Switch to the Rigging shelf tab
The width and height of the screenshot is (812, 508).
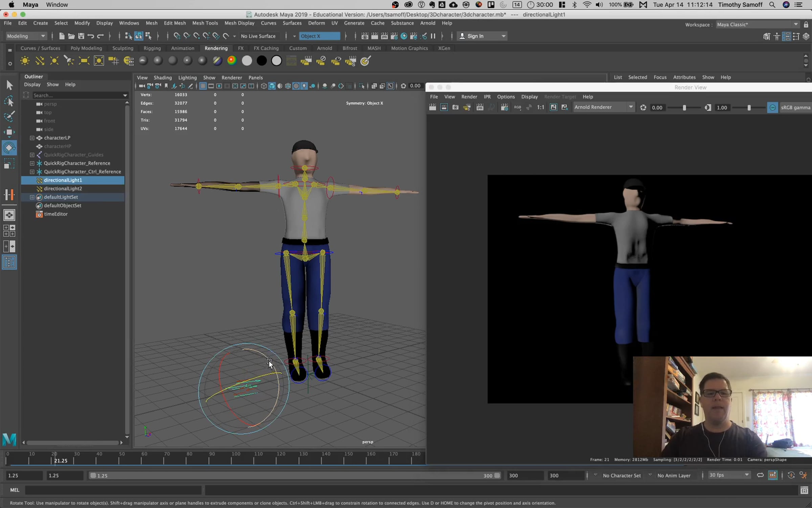tap(152, 48)
